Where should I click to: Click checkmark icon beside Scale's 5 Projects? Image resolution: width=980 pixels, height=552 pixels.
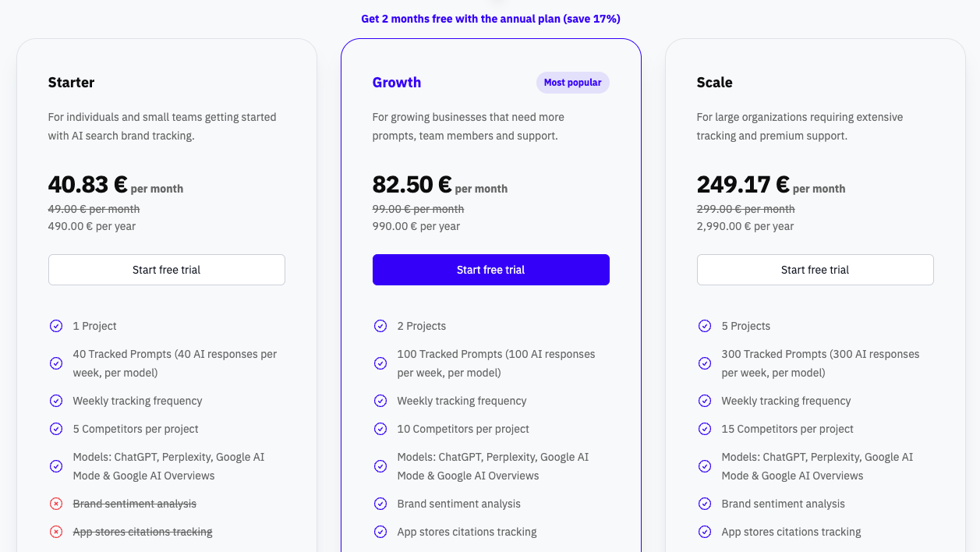pos(705,326)
